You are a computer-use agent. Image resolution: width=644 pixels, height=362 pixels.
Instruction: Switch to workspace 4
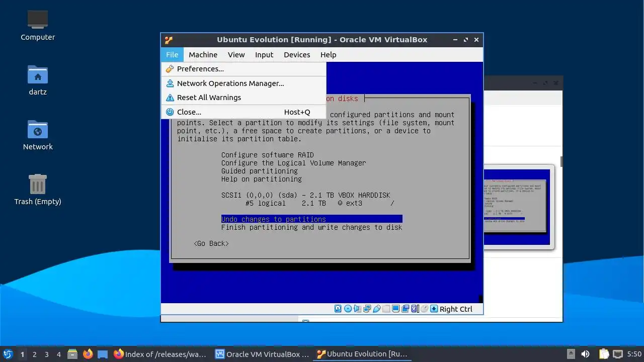pyautogui.click(x=58, y=354)
